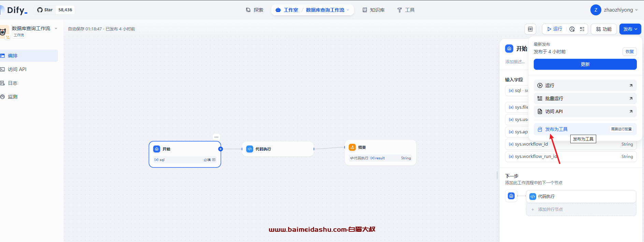Viewport: 644px width, 242px height.
Task: Click the code node icon on canvas
Action: point(250,149)
